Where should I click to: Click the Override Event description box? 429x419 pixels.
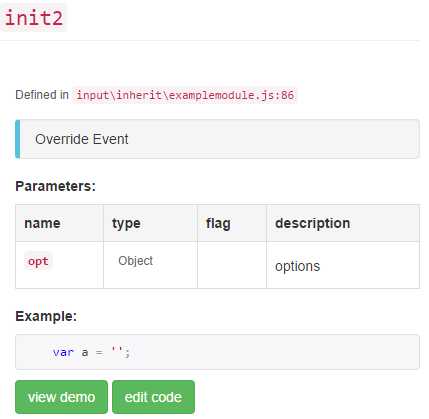coord(217,139)
